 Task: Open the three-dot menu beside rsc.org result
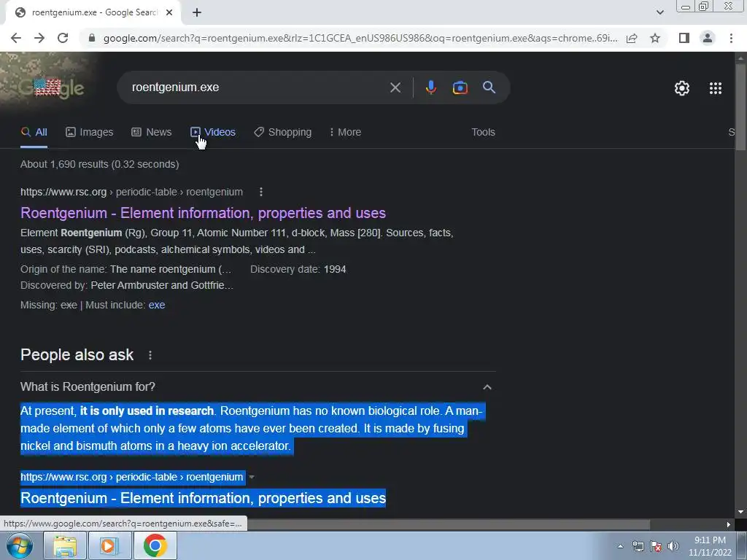(260, 192)
